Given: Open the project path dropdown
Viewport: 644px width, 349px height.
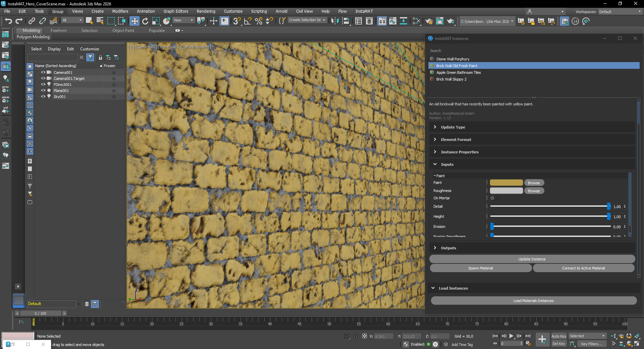Looking at the screenshot, I should (487, 21).
